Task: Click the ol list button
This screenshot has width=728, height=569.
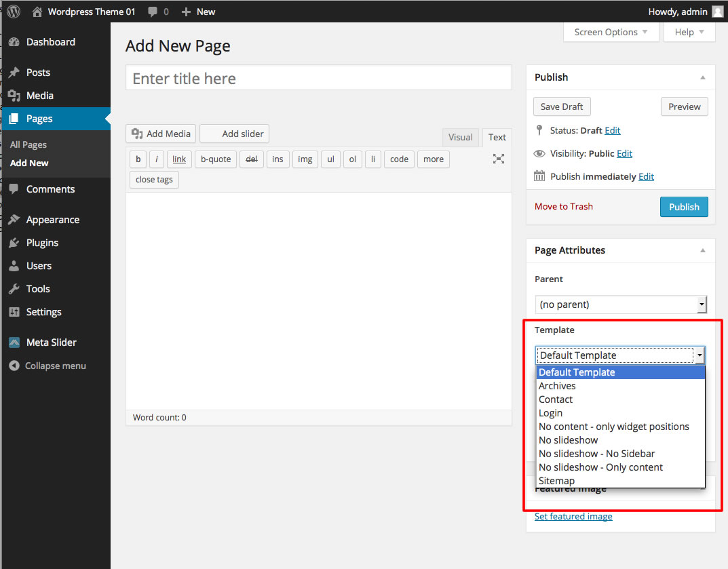Action: [352, 159]
